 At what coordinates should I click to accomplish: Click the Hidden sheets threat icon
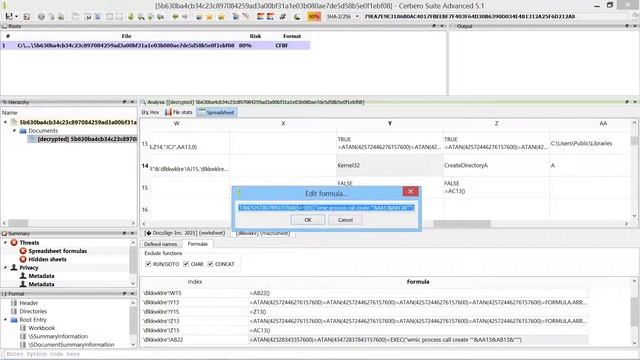click(x=23, y=259)
